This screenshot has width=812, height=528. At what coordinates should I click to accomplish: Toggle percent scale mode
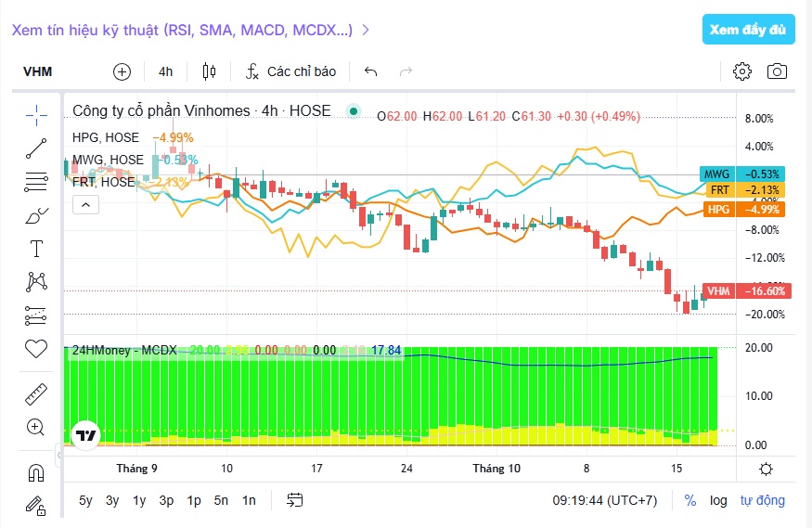click(690, 500)
